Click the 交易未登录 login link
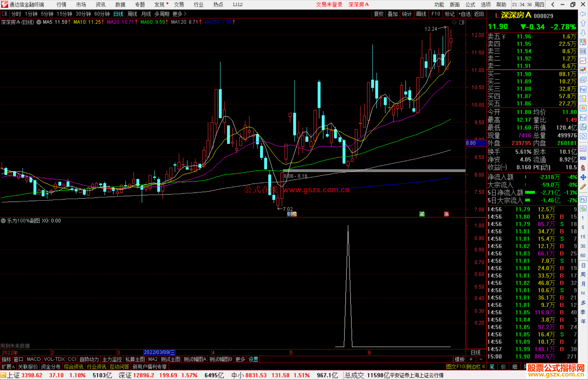Viewport: 588px width, 380px height. (329, 4)
